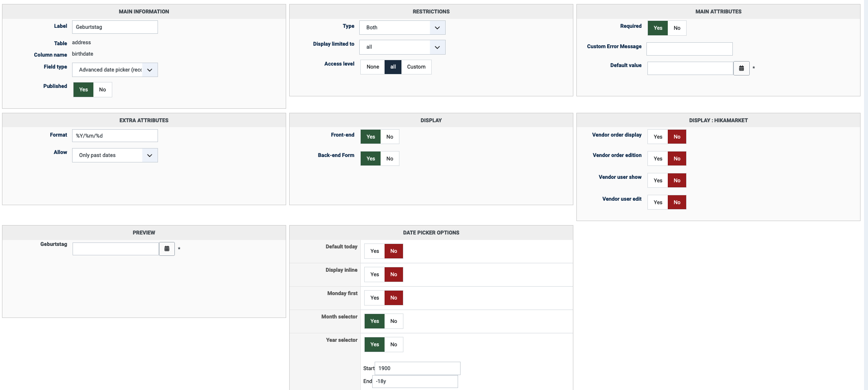This screenshot has width=868, height=390.
Task: Open the Restrictions Type dropdown
Action: (402, 28)
